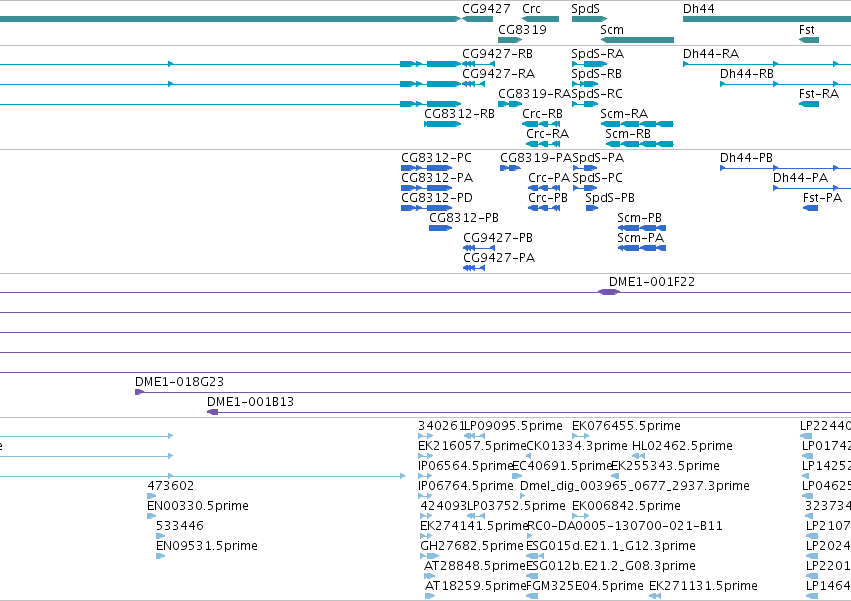
Task: Click protein label CG8312-PC
Action: click(436, 158)
